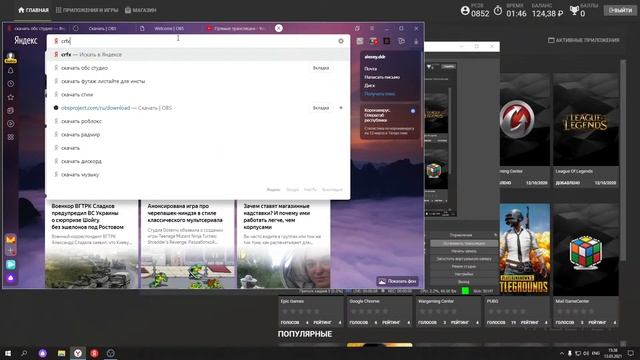Open the collections icon in Yandex sidebar
Image resolution: width=640 pixels, height=360 pixels.
click(x=11, y=111)
